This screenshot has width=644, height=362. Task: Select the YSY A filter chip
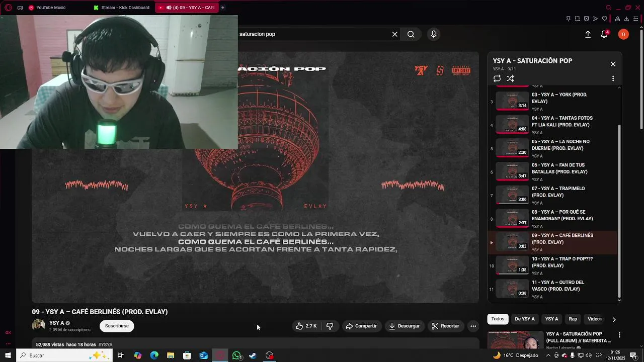coord(552,319)
